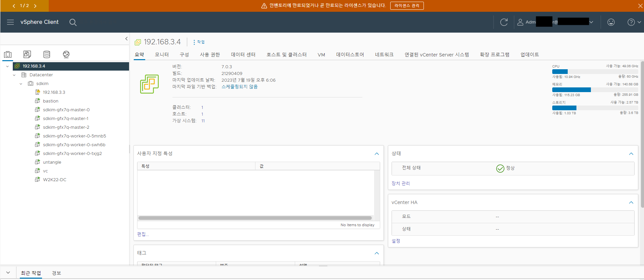Open the Networks (네트워크) tab
The width and height of the screenshot is (644, 280).
384,54
